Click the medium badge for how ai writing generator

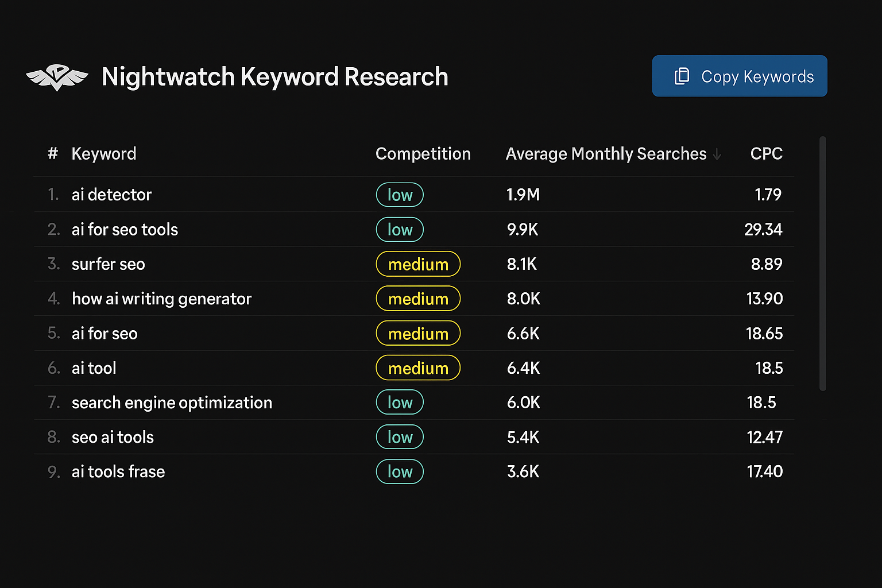418,299
